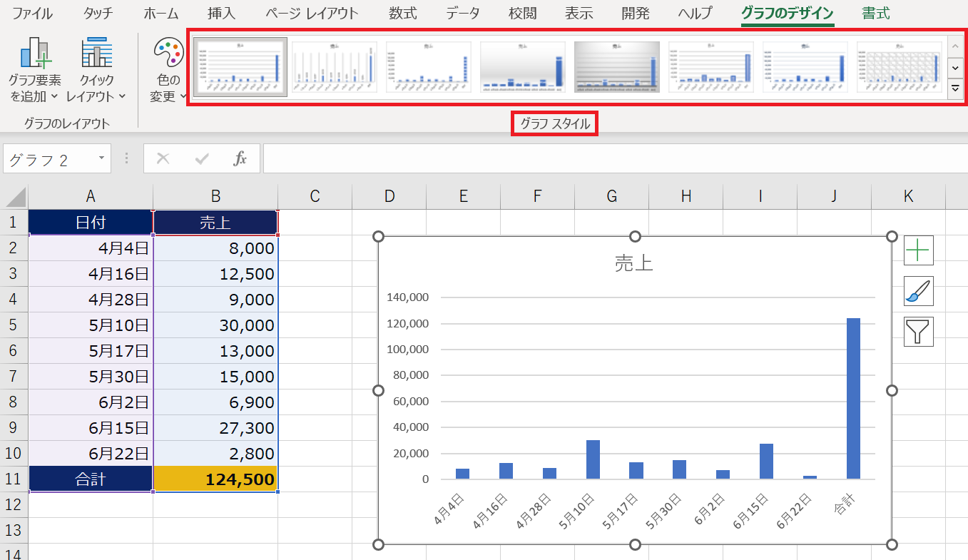Click inside the formula bar input
Screen dimensions: 968x560
coord(613,158)
